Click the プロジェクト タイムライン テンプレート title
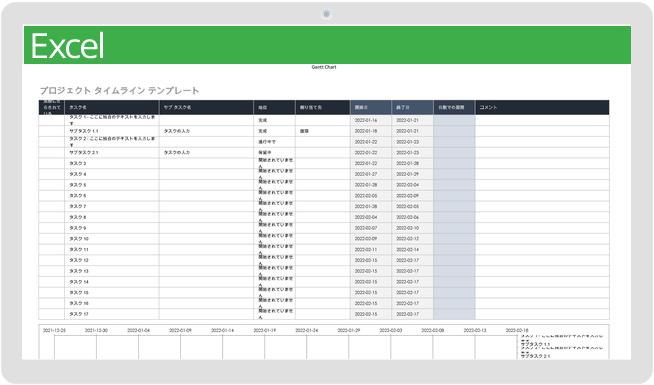Screen dimensions: 654x385 [x=119, y=91]
